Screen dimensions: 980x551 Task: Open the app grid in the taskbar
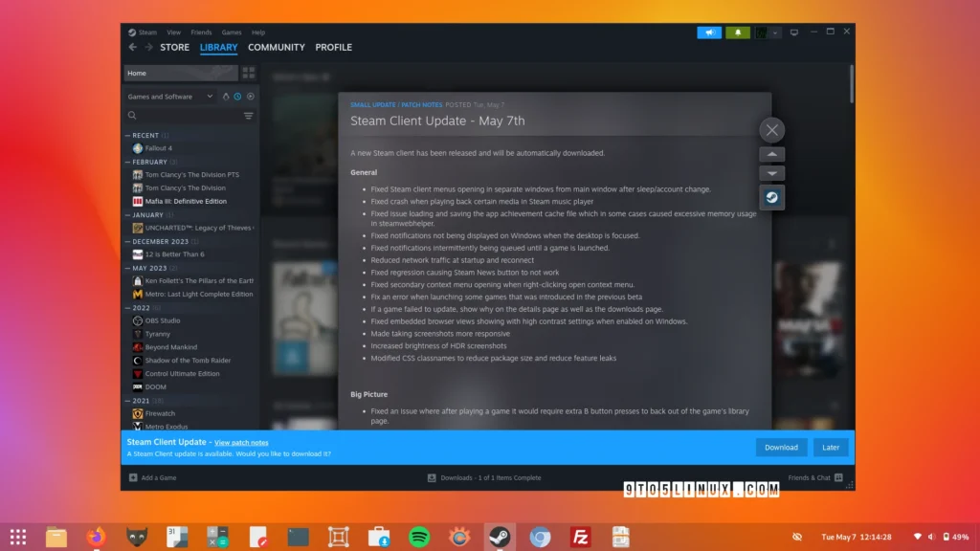[18, 537]
